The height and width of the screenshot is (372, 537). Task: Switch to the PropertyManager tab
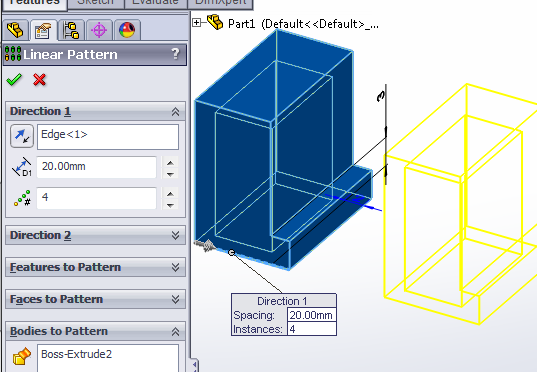[43, 30]
